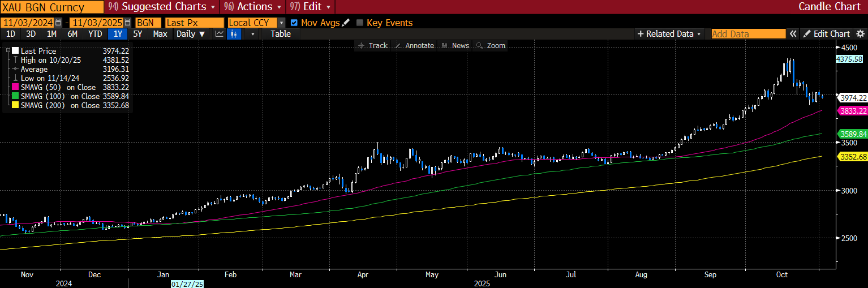Screen dimensions: 868x288
Task: Click the Edit Chart button
Action: (827, 34)
